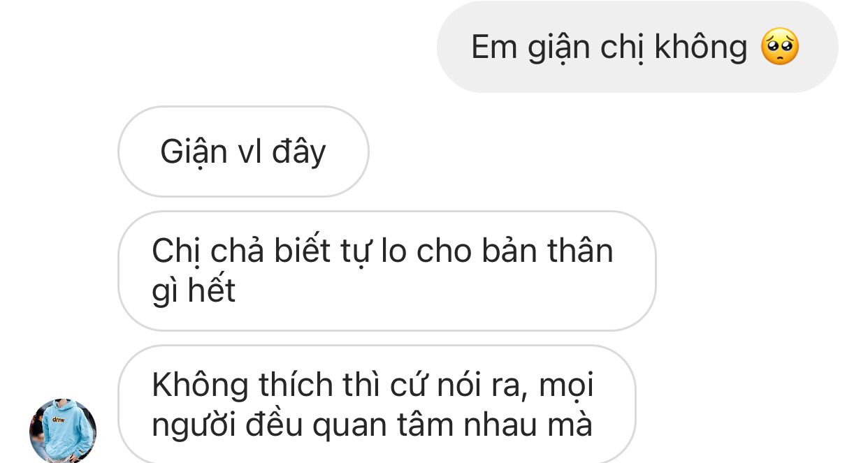Viewport: 868px width, 463px height.
Task: Select the gray outgoing message bubble
Action: (x=637, y=47)
